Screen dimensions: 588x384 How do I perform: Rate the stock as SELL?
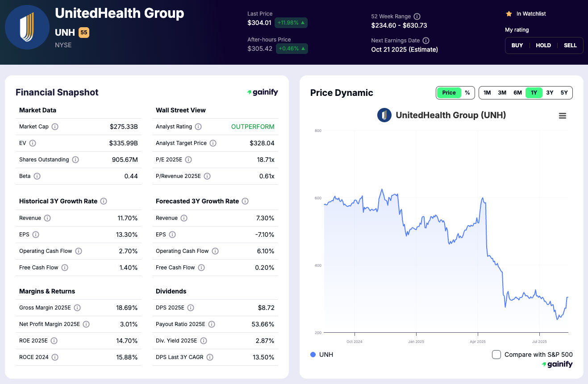coord(570,45)
